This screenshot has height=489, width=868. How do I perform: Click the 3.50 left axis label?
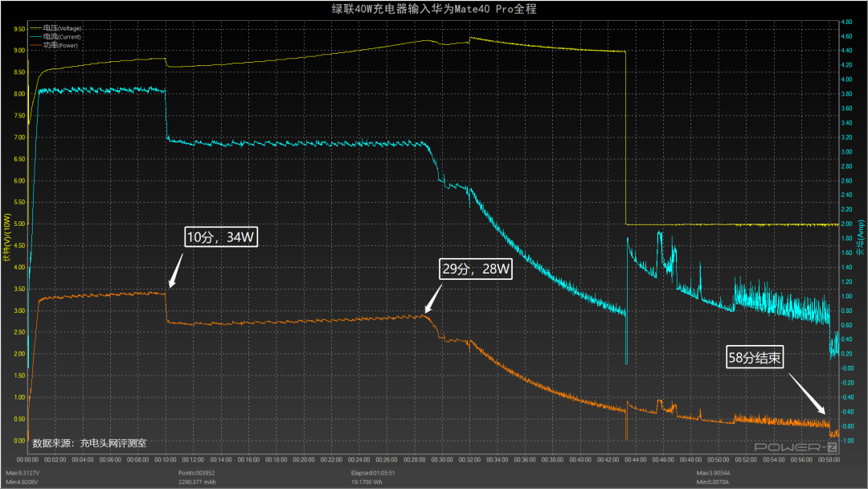pyautogui.click(x=19, y=289)
